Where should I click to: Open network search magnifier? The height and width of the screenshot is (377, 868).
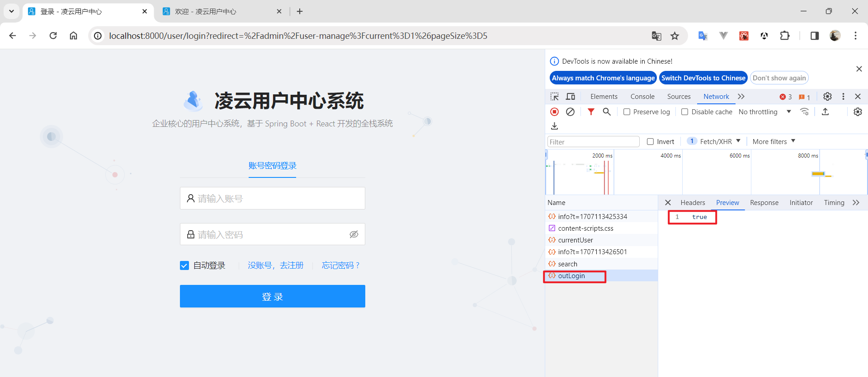pyautogui.click(x=607, y=112)
